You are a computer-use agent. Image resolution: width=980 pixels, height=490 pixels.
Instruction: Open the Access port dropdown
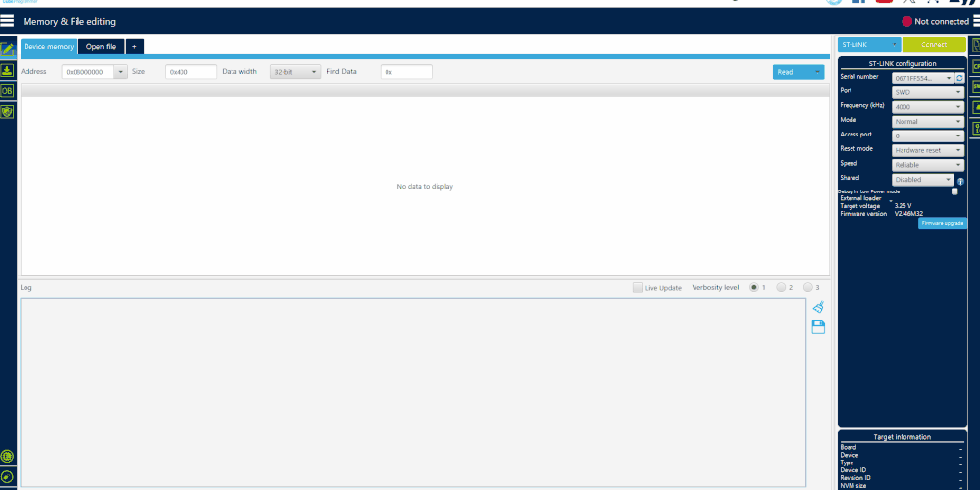(x=928, y=136)
